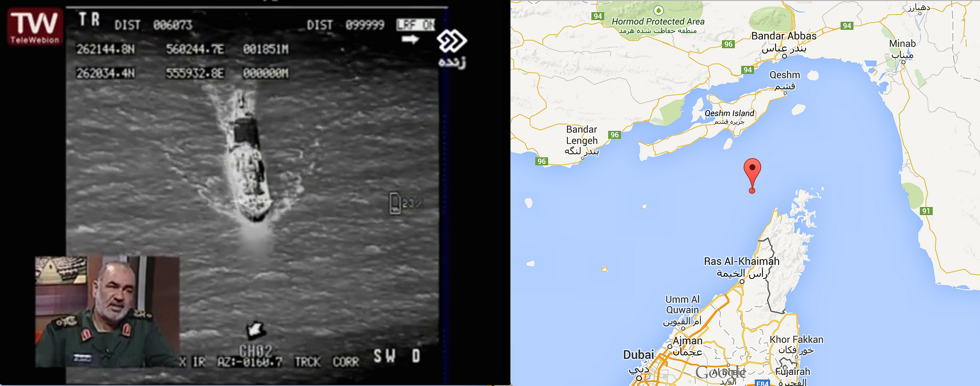Click the Hormod Protected Area park icon
Viewport: 980px width, 386px height.
[x=659, y=10]
